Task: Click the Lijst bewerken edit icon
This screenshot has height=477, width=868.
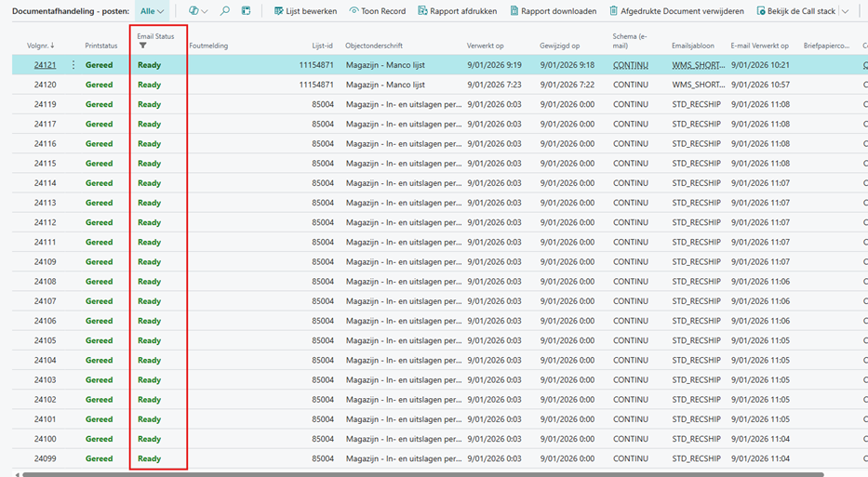Action: [x=278, y=11]
